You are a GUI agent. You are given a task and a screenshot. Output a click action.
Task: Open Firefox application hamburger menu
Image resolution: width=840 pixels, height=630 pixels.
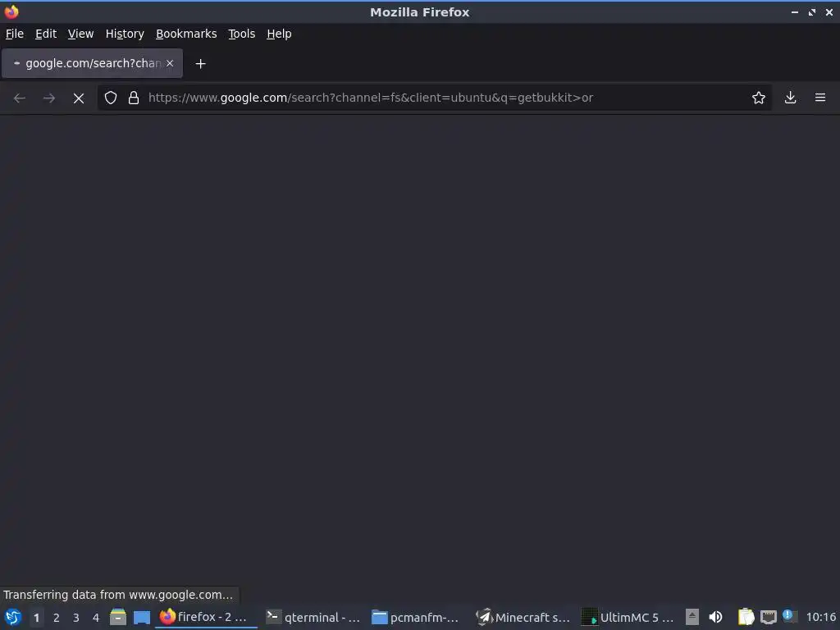pos(820,98)
